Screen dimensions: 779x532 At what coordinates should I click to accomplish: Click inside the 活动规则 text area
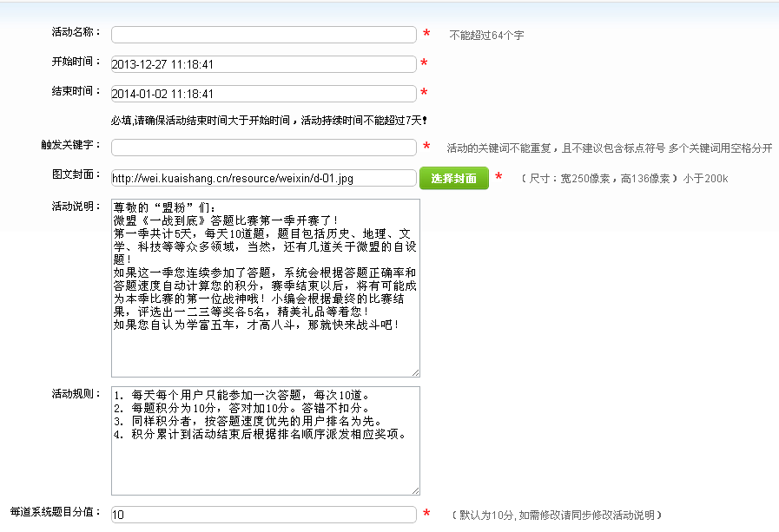265,440
